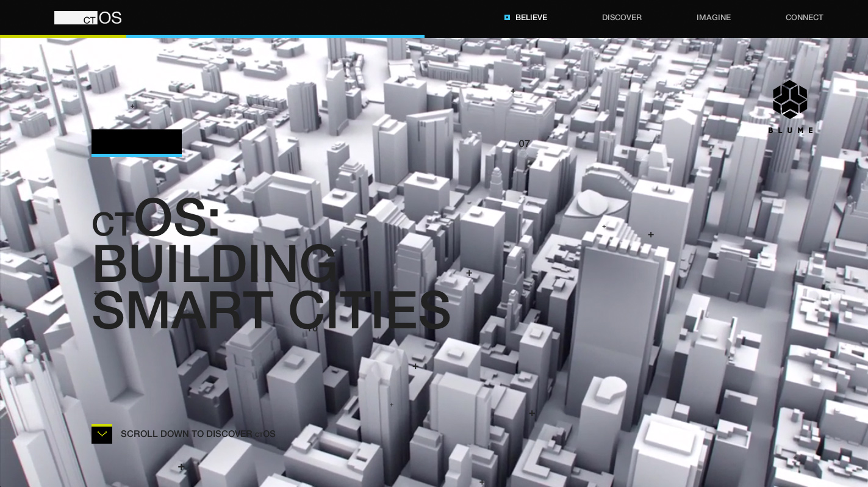Viewport: 868px width, 487px height.
Task: Click the blue square indicator beside BELIEVE
Action: 507,18
